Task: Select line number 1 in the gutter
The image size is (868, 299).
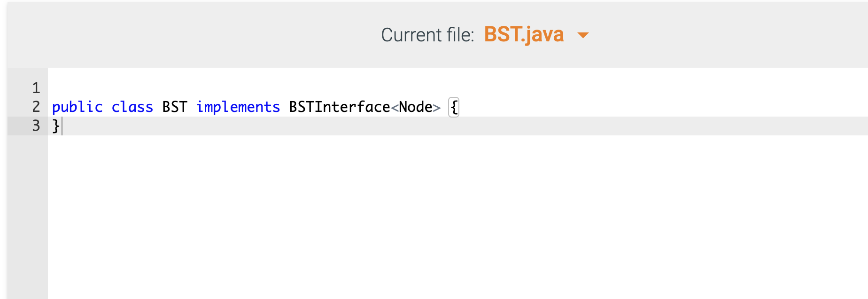Action: point(36,88)
